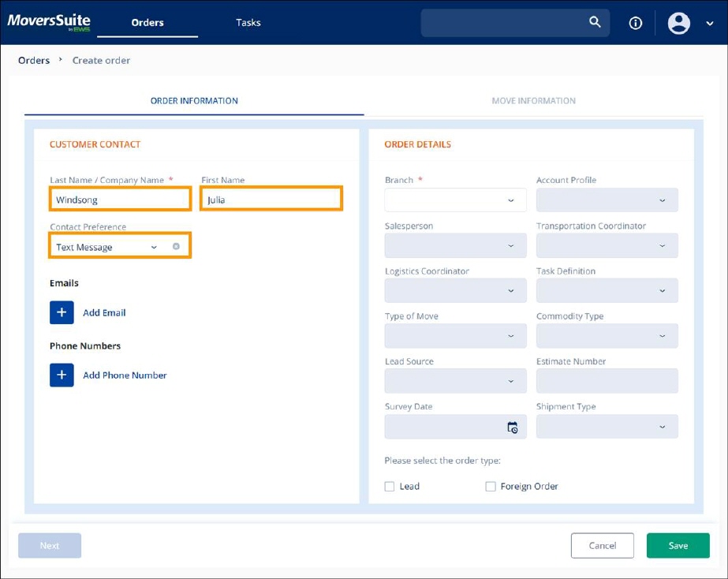Screen dimensions: 728x579
Task: Click the plus icon to Add Email
Action: (62, 312)
